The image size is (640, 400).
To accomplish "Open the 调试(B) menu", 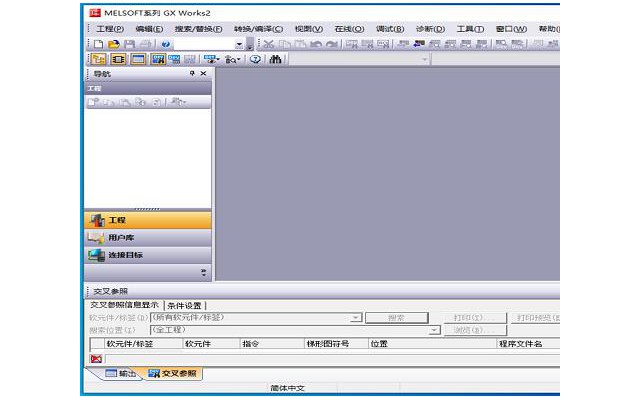I will pos(390,29).
